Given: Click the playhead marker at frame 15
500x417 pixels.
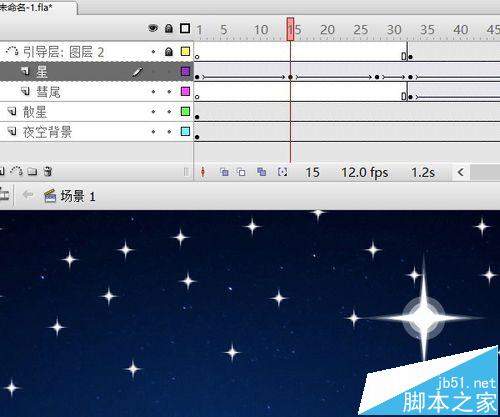Looking at the screenshot, I should [290, 29].
